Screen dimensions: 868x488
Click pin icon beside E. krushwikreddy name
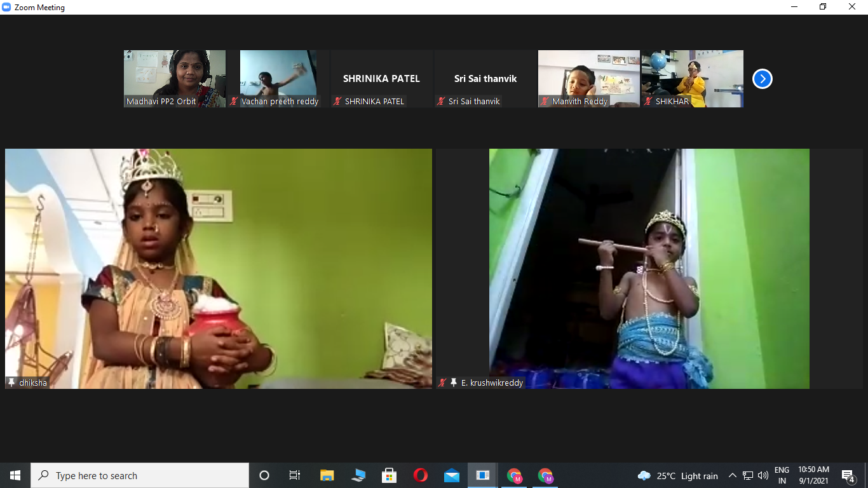coord(453,383)
